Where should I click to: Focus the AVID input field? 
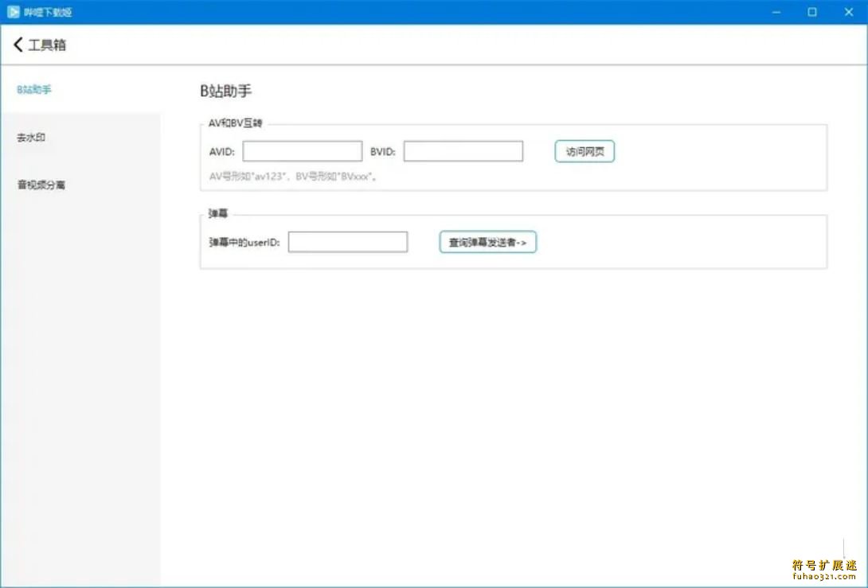[x=303, y=151]
